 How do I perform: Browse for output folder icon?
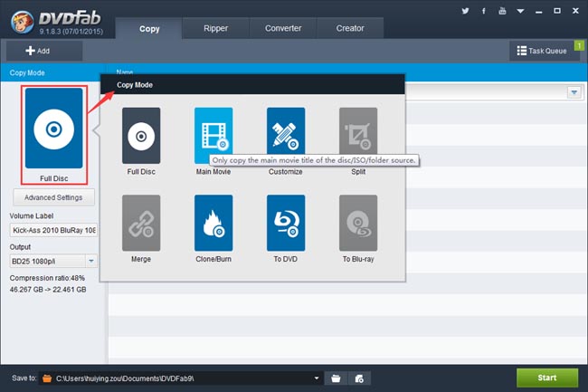[336, 378]
